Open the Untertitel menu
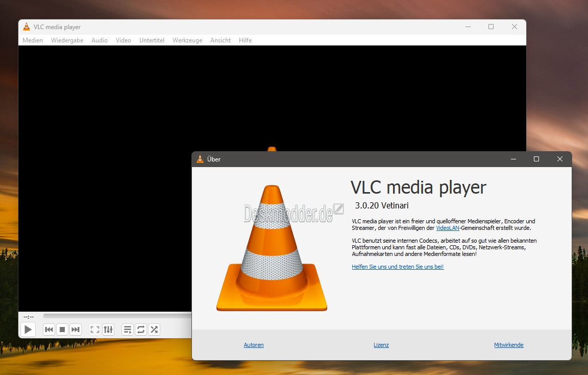 (x=152, y=40)
